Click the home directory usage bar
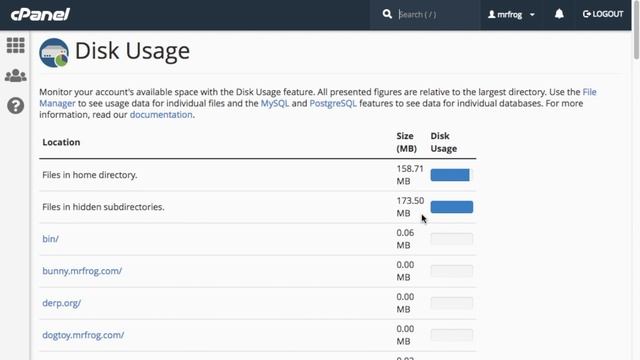 [x=451, y=175]
